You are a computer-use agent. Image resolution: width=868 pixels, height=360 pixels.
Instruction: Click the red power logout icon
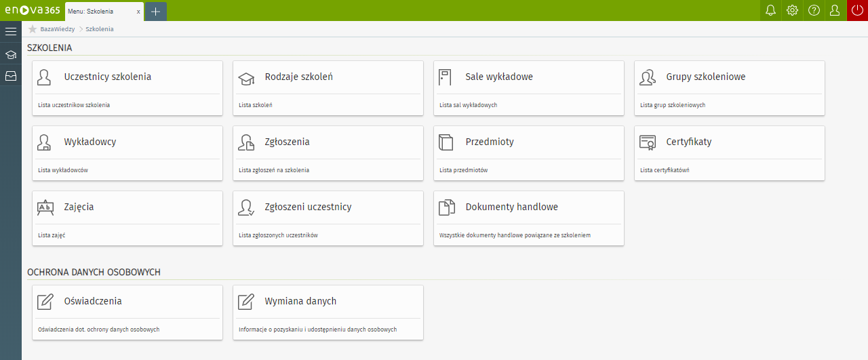857,11
